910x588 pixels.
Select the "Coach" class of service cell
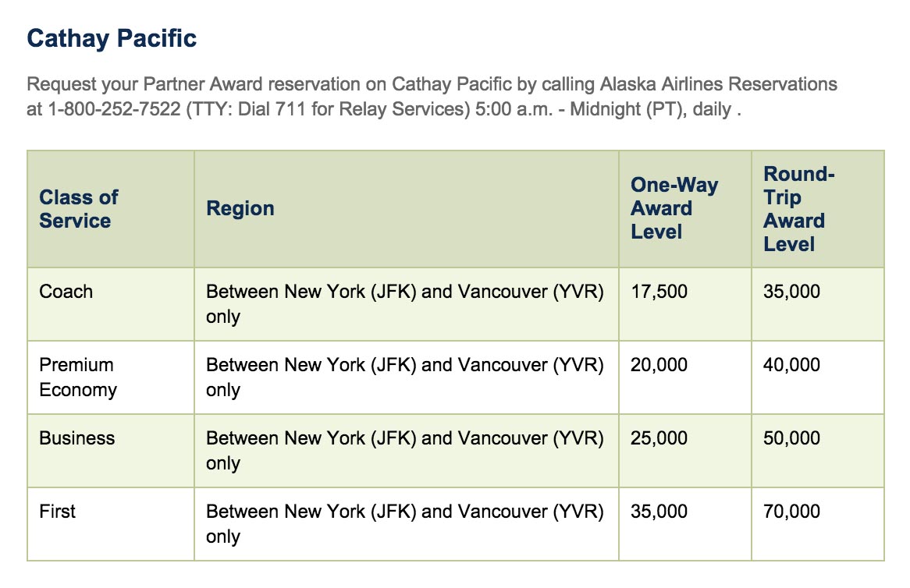[66, 292]
